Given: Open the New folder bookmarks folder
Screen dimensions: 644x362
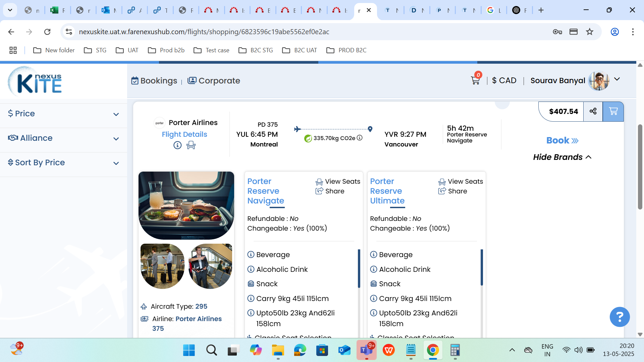Looking at the screenshot, I should click(54, 50).
